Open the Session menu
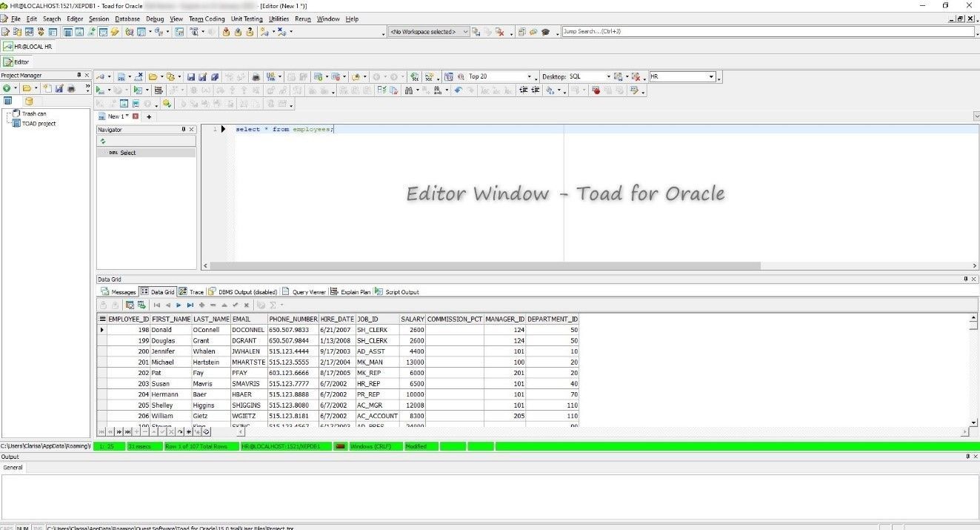The height and width of the screenshot is (530, 980). (99, 19)
